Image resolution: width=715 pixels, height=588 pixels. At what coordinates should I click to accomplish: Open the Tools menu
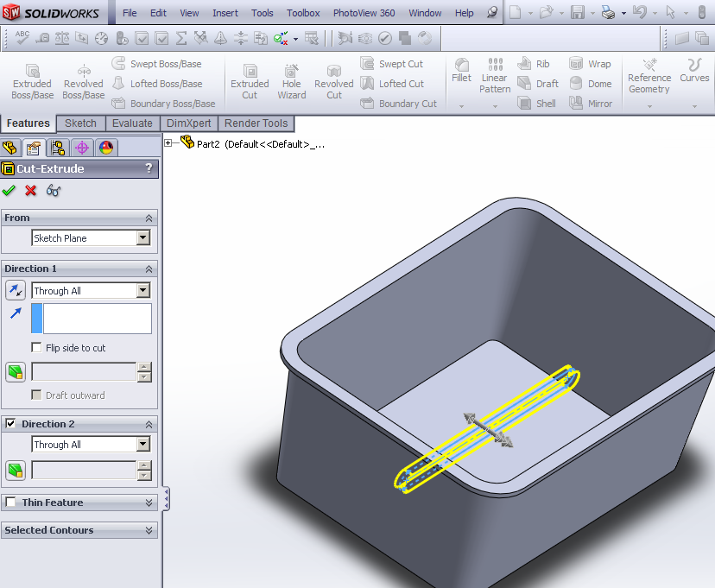point(263,13)
